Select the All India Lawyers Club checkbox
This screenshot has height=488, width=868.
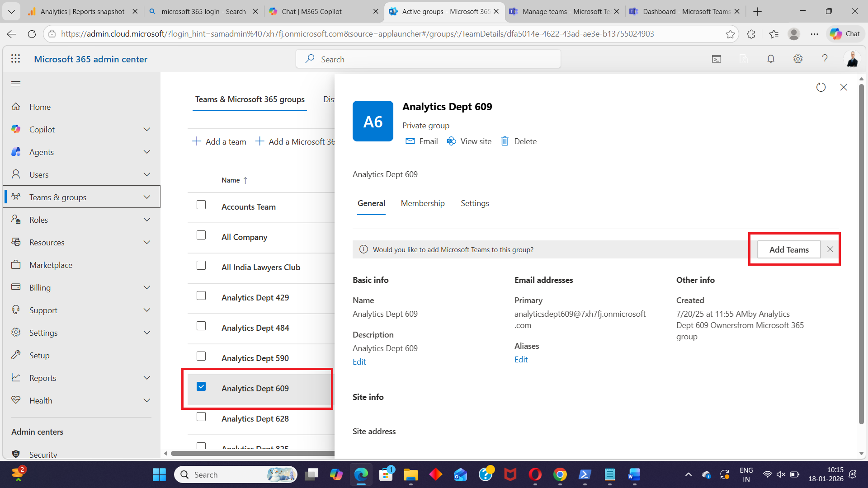pos(201,266)
